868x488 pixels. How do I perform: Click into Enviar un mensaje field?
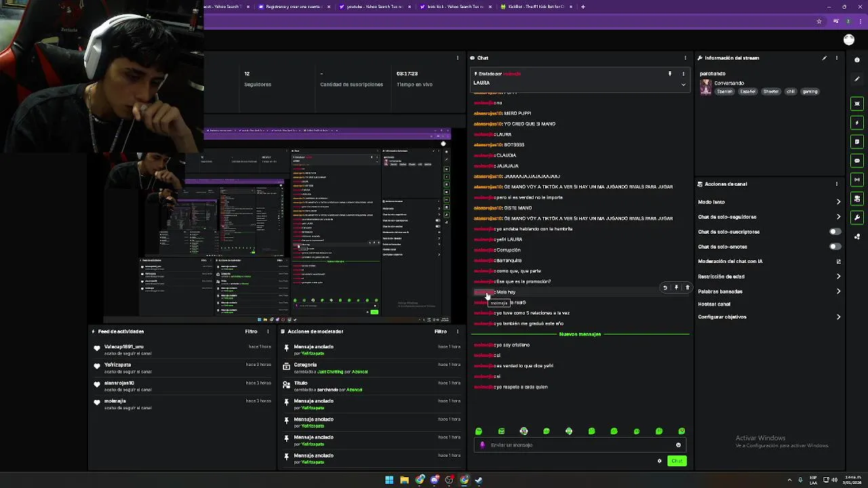(580, 445)
